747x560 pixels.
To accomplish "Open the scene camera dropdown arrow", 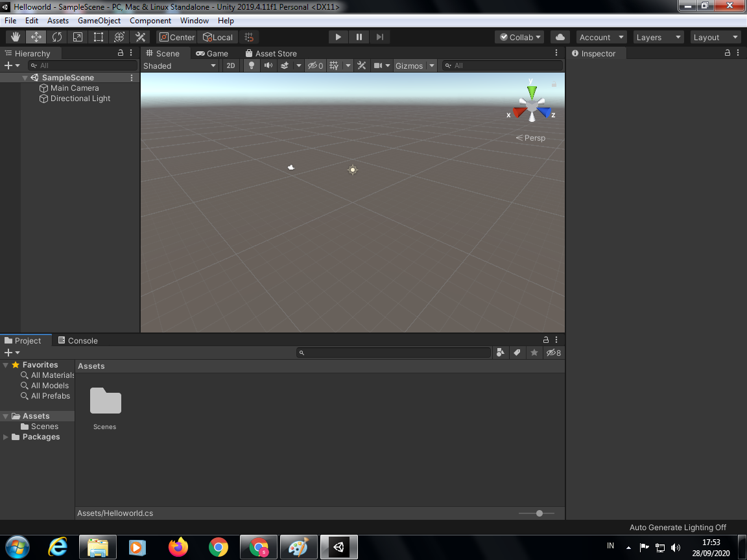I will coord(388,65).
